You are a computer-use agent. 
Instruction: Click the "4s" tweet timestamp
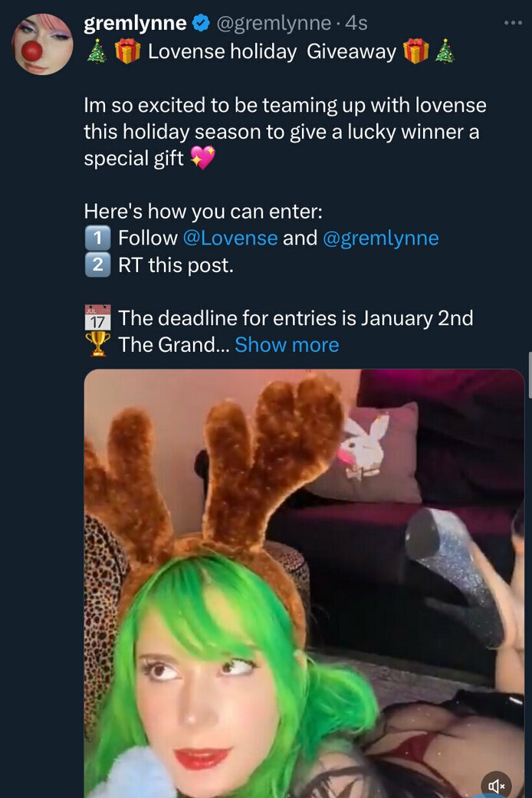[356, 24]
